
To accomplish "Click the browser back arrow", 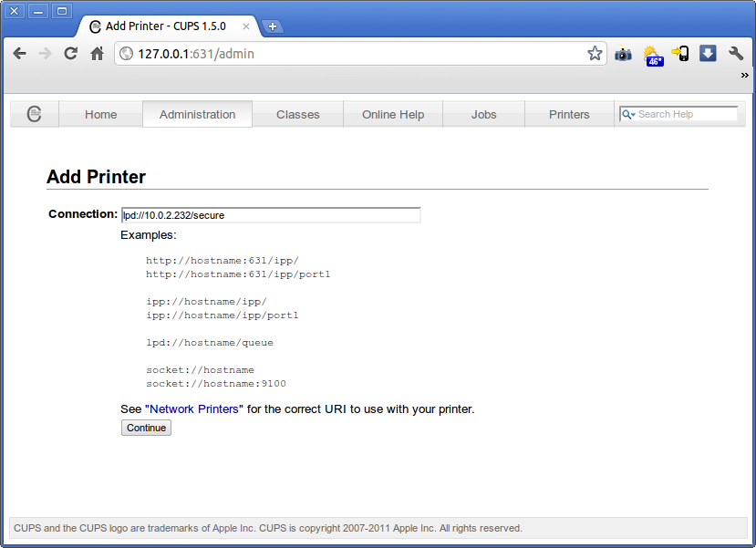I will [19, 54].
